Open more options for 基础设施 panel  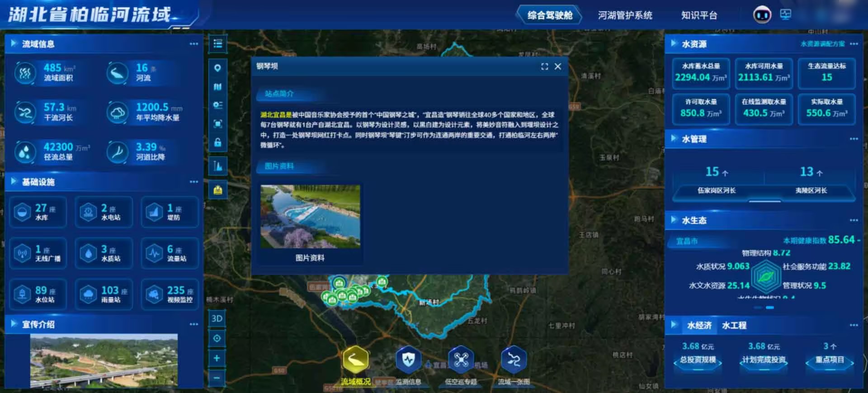click(194, 182)
